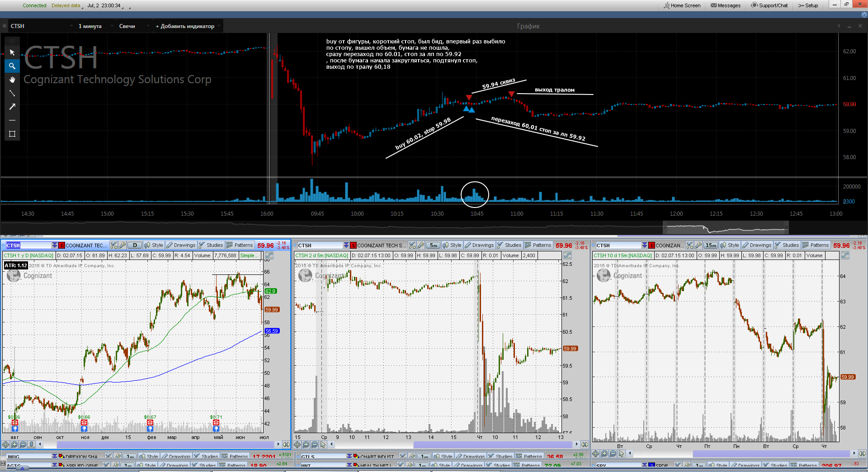Open chart settings wrench in CTSH 5m panel
Screen dimensions: 868x472
pos(420,245)
